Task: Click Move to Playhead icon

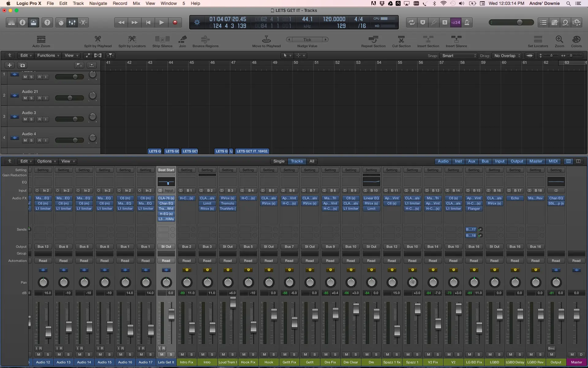Action: click(x=266, y=42)
